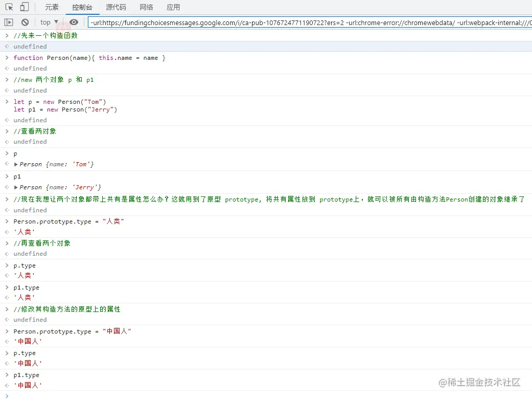Switch to the 源代码 tab
This screenshot has height=399, width=532.
point(115,7)
